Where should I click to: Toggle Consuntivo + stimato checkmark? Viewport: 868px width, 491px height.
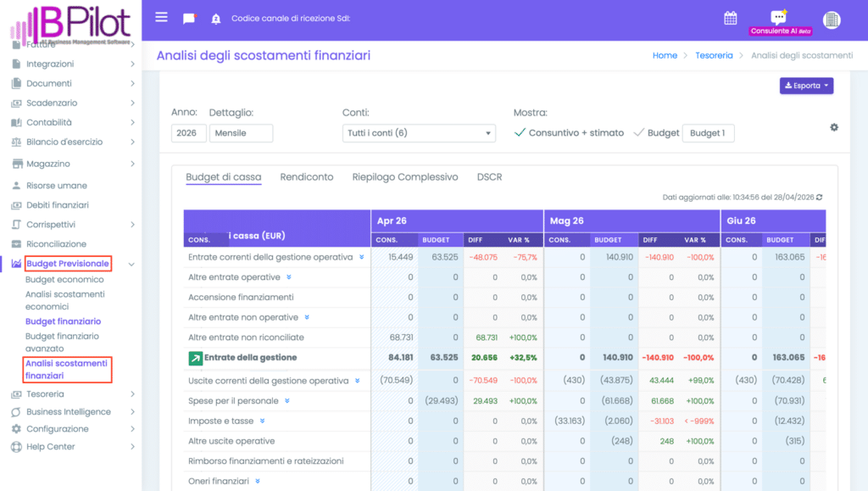coord(520,133)
